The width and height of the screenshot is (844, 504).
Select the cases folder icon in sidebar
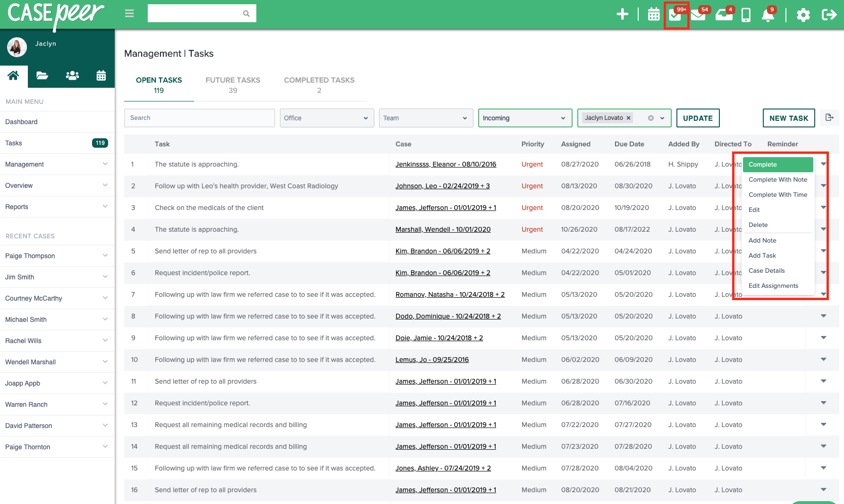(42, 76)
